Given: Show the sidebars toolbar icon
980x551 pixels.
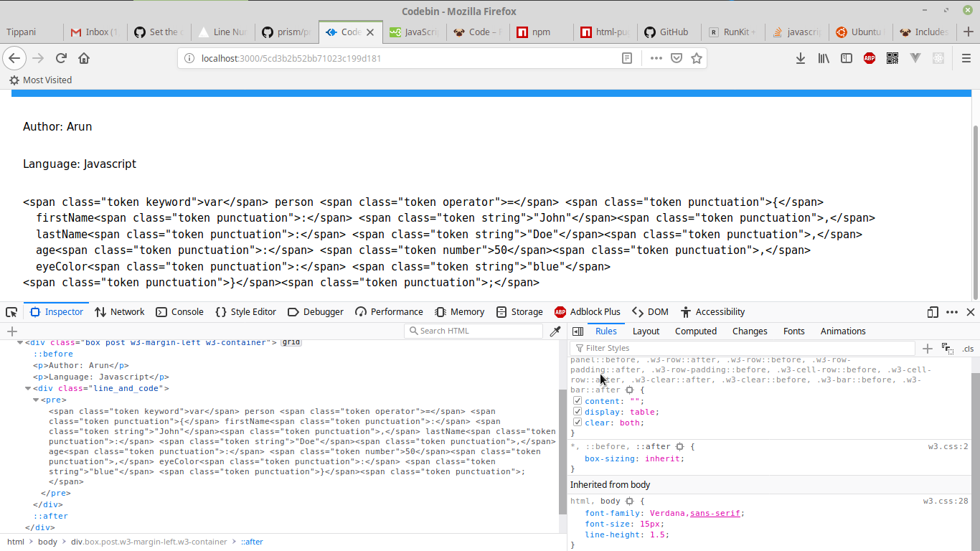Looking at the screenshot, I should pos(847,58).
